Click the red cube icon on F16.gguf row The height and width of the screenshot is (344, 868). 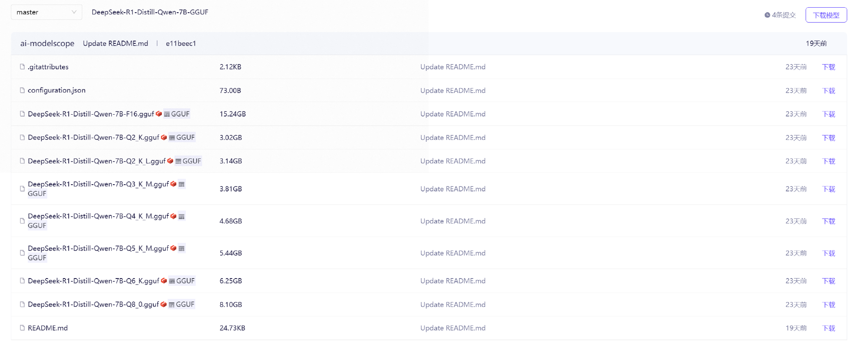159,114
